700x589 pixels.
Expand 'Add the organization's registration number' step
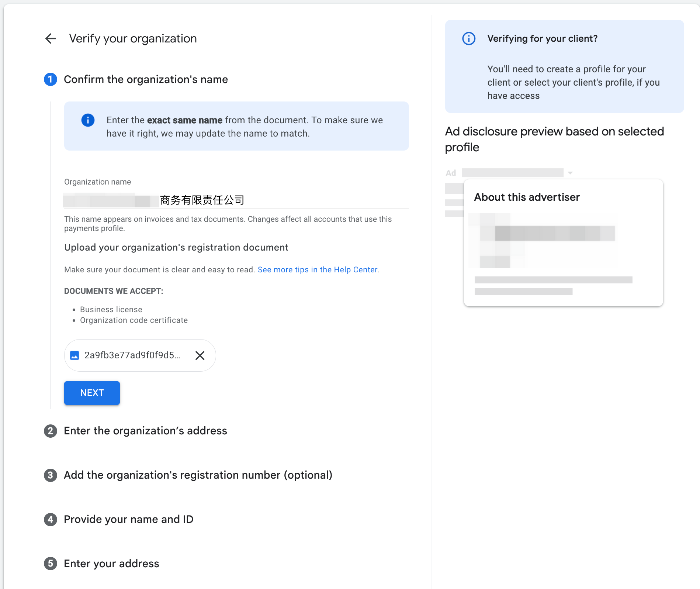(x=198, y=475)
